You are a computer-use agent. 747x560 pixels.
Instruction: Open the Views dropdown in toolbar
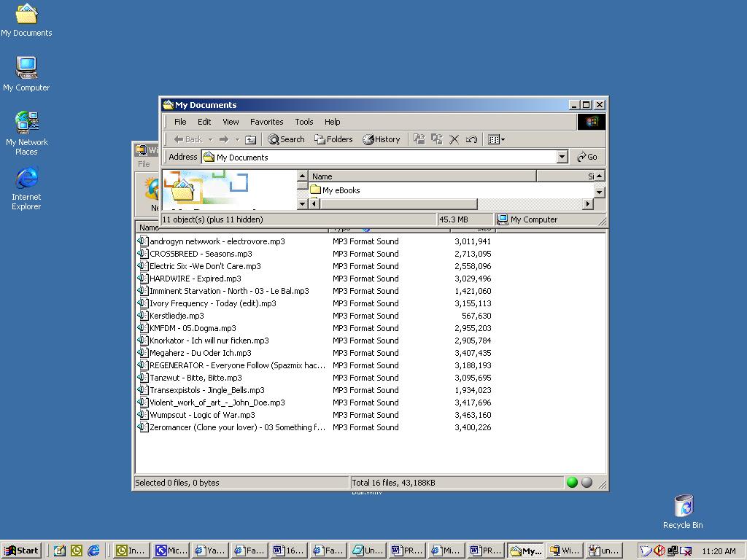[496, 139]
